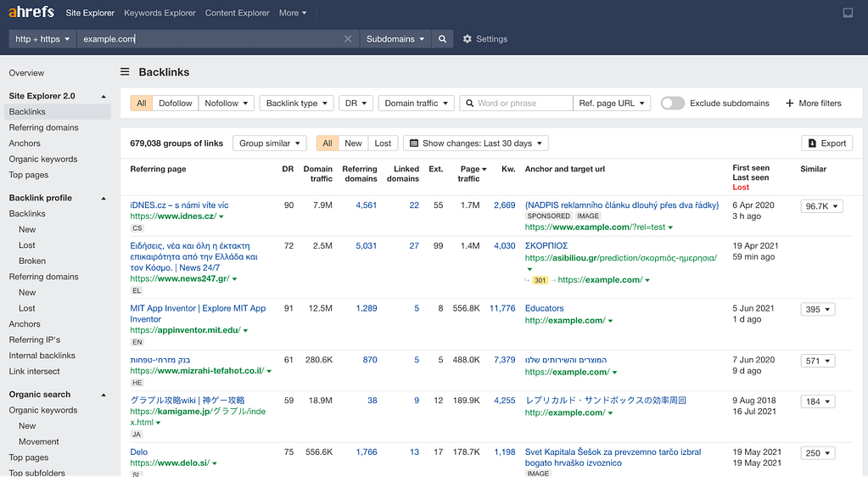This screenshot has width=868, height=477.
Task: Click the calendar icon in Show changes
Action: (414, 143)
